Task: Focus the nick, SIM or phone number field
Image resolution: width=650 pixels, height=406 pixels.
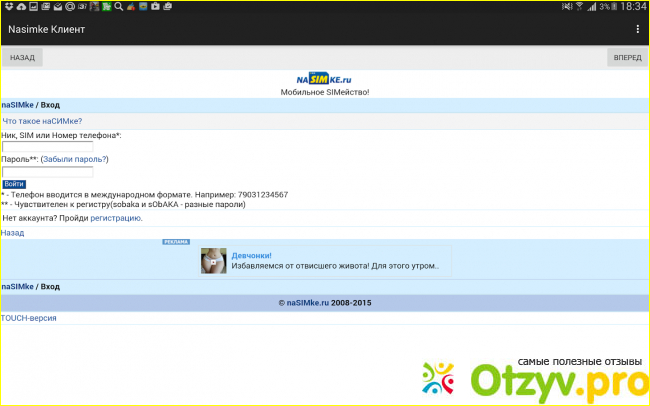Action: [x=47, y=146]
